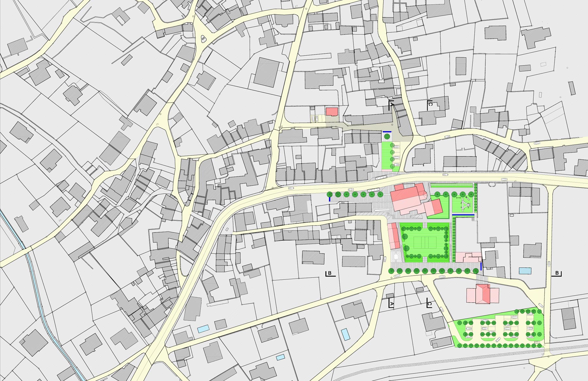This screenshot has width=588, height=381.
Task: Click the red cross-shaped building south of the road
Action: (x=483, y=294)
